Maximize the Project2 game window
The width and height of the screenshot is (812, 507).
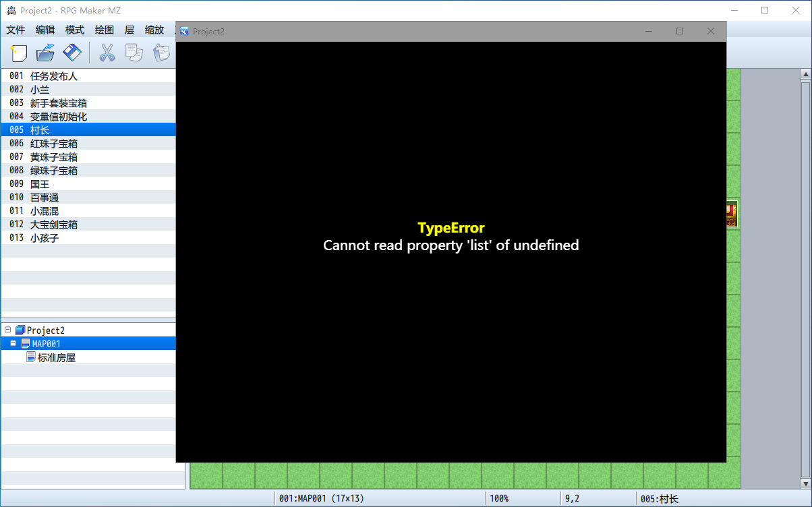pos(680,31)
